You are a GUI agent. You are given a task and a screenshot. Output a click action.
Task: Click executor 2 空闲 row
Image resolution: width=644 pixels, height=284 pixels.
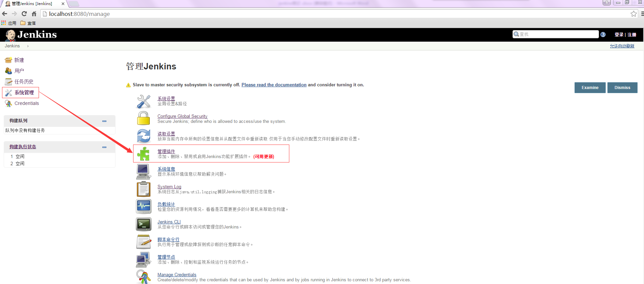pyautogui.click(x=60, y=163)
